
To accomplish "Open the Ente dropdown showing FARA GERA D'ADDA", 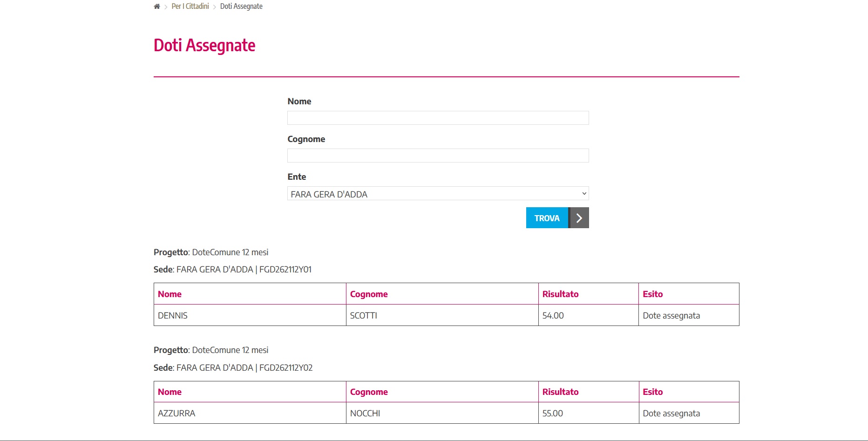I will point(438,194).
